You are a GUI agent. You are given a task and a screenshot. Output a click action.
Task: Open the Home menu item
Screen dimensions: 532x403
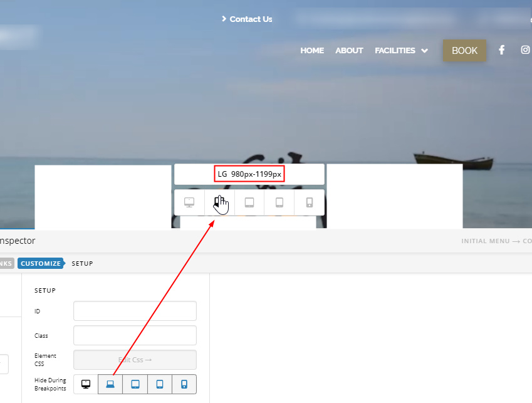click(x=312, y=51)
